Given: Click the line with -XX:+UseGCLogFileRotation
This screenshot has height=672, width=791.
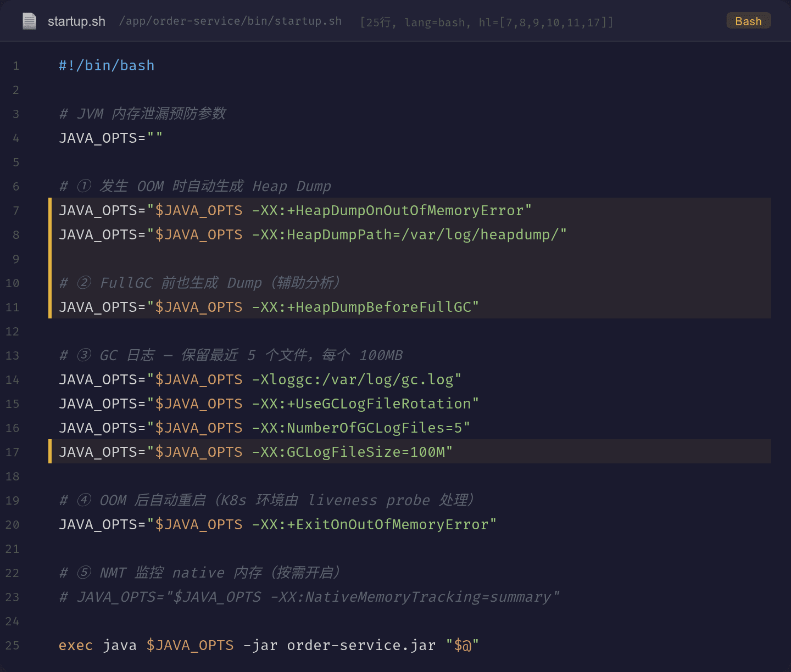Looking at the screenshot, I should point(269,404).
